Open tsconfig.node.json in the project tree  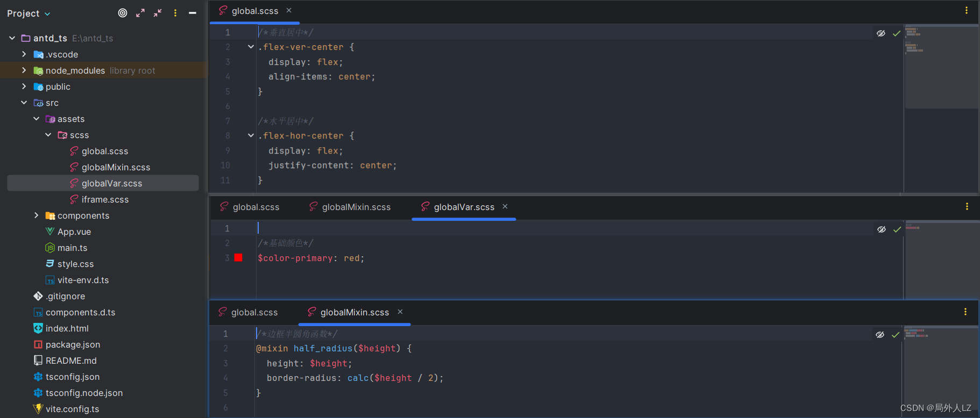84,393
